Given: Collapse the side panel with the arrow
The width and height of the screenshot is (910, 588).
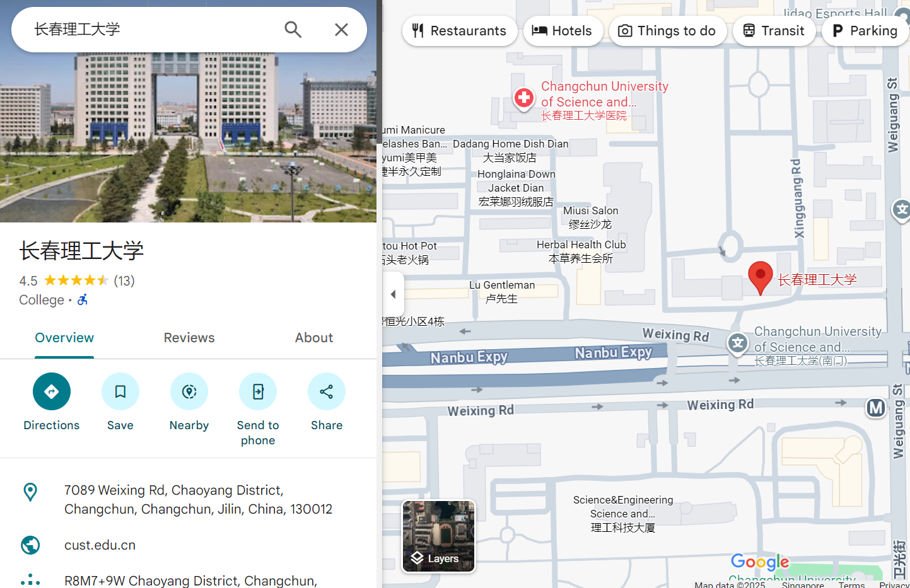Looking at the screenshot, I should click(393, 294).
